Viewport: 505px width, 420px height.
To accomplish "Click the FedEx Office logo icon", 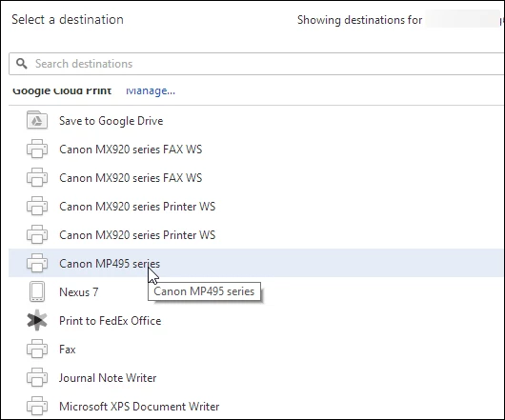I will 37,320.
